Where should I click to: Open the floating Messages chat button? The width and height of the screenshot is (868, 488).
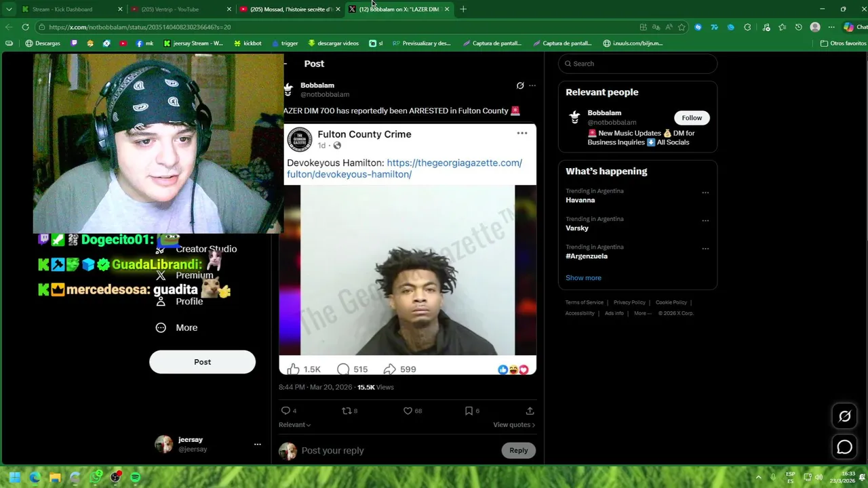(844, 447)
